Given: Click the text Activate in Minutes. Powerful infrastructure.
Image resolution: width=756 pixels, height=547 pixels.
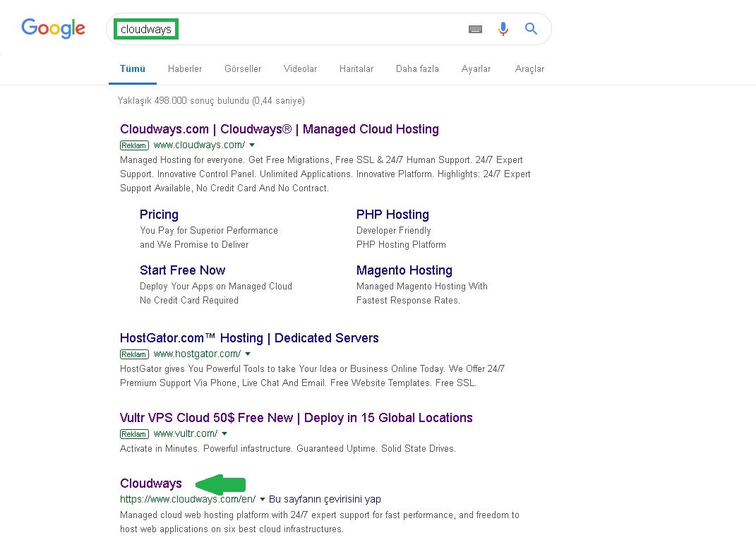Looking at the screenshot, I should point(206,449).
